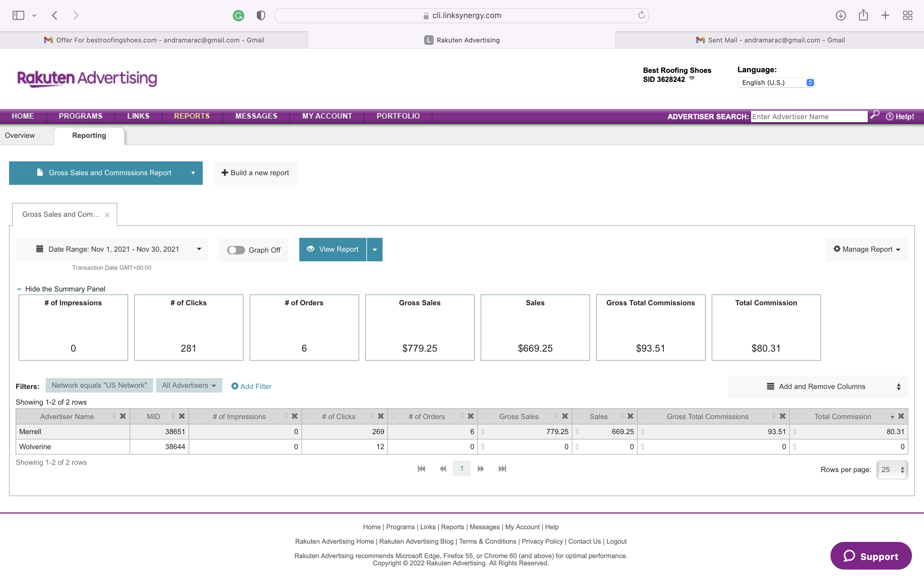924x578 pixels.
Task: Click the Add Filter link
Action: [251, 386]
